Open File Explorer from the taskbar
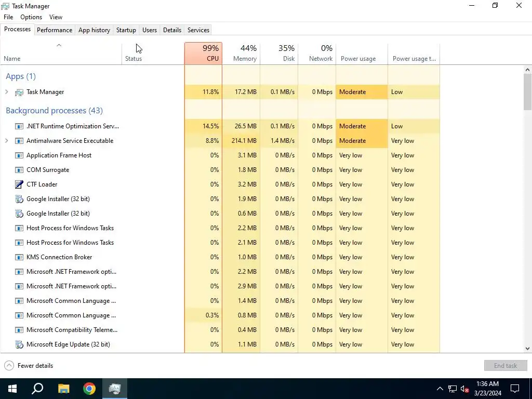The height and width of the screenshot is (399, 532). (x=63, y=389)
